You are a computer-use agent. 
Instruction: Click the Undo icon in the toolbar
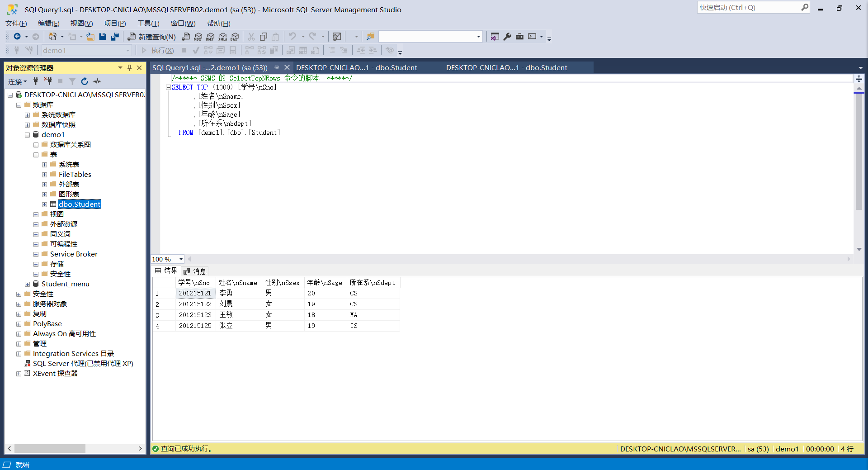tap(293, 37)
